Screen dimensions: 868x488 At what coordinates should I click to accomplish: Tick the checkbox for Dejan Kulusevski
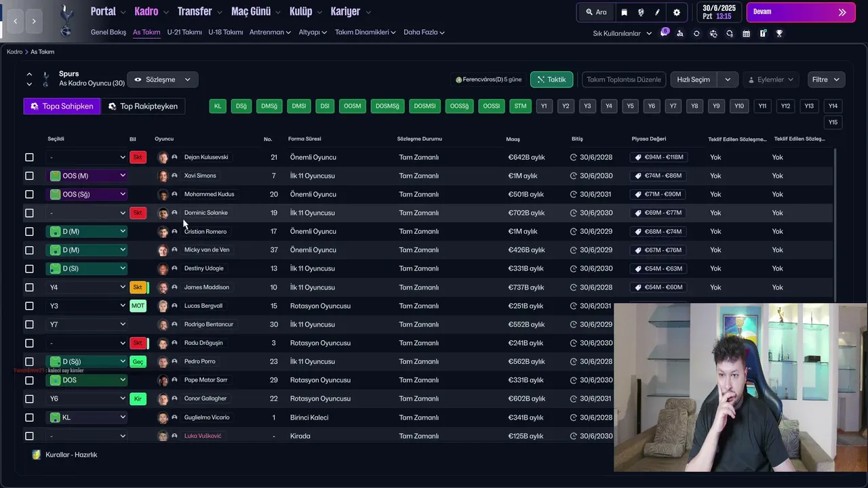29,157
